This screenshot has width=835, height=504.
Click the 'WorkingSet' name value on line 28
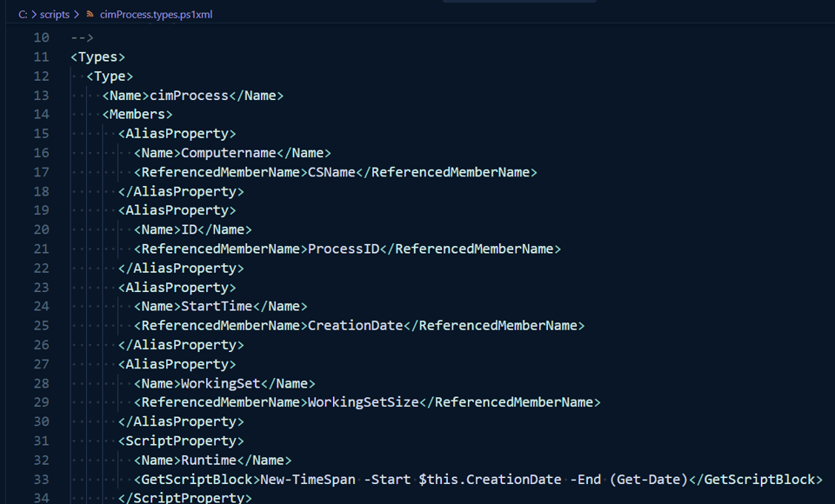(220, 384)
